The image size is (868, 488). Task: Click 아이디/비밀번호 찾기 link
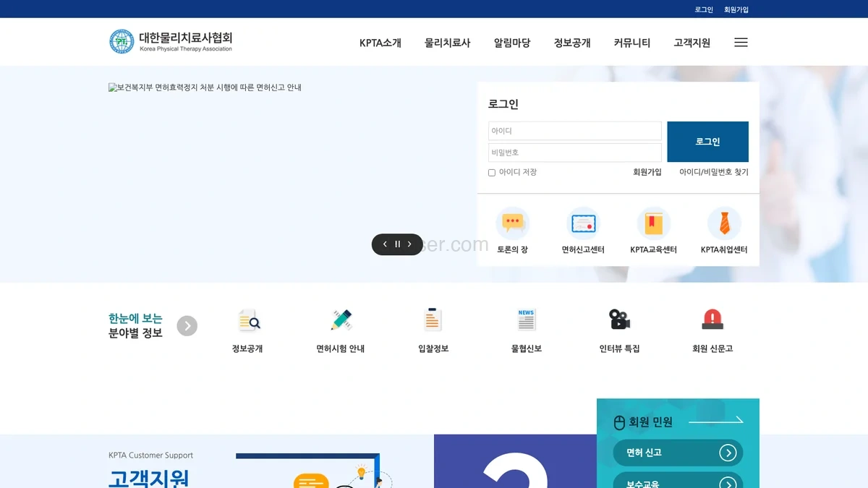[714, 172]
